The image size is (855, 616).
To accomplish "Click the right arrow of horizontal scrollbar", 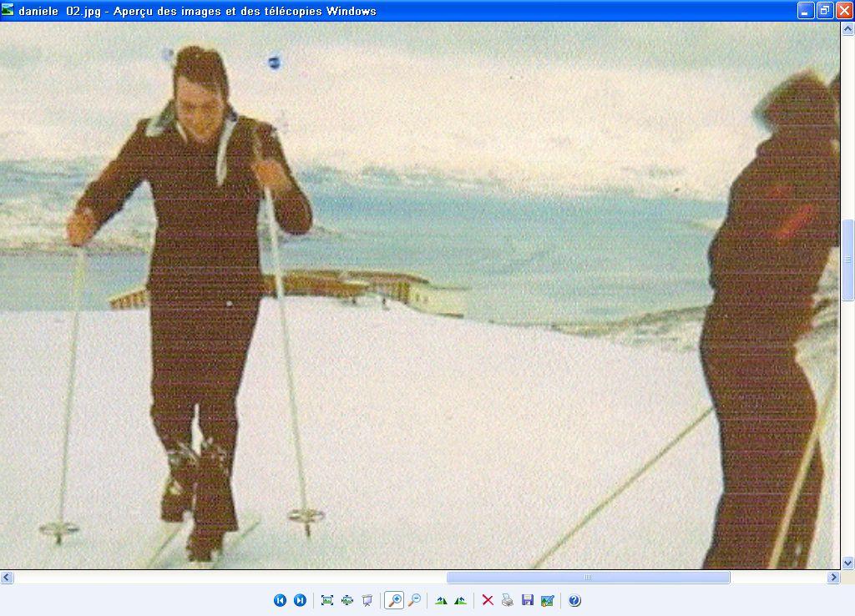I will click(832, 577).
